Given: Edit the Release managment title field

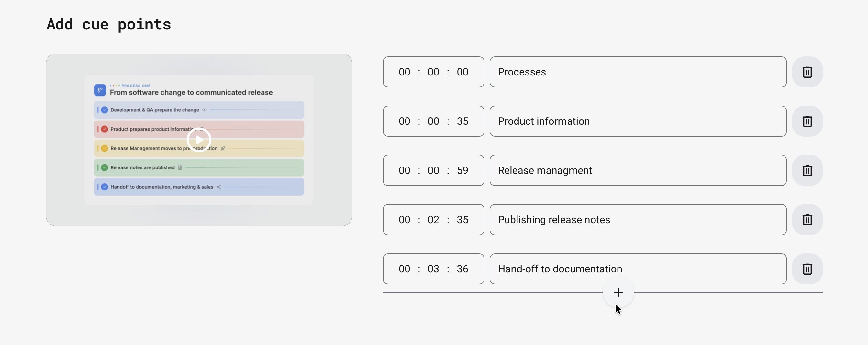Looking at the screenshot, I should [x=638, y=170].
